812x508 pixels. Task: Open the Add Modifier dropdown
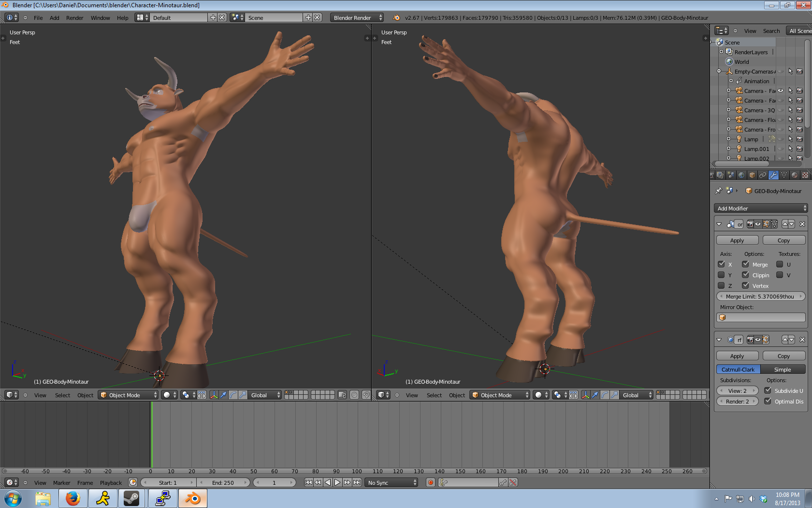point(760,209)
